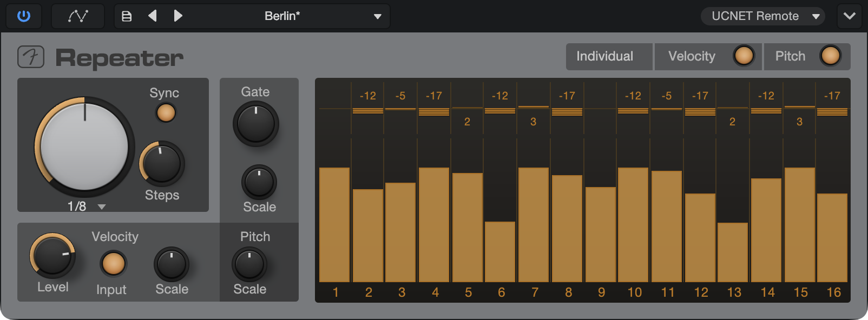Click the velocity bar for step 11
The width and height of the screenshot is (868, 320).
[x=667, y=226]
